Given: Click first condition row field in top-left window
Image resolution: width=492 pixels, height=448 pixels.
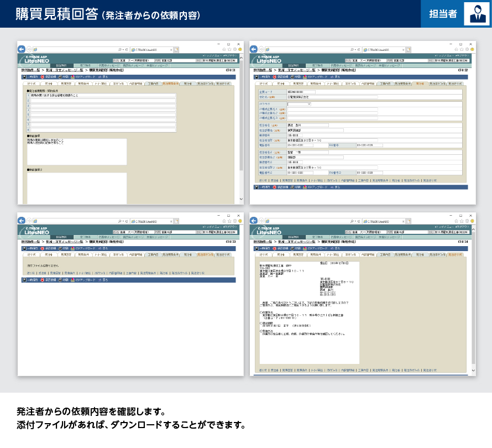Looking at the screenshot, I should (103, 96).
